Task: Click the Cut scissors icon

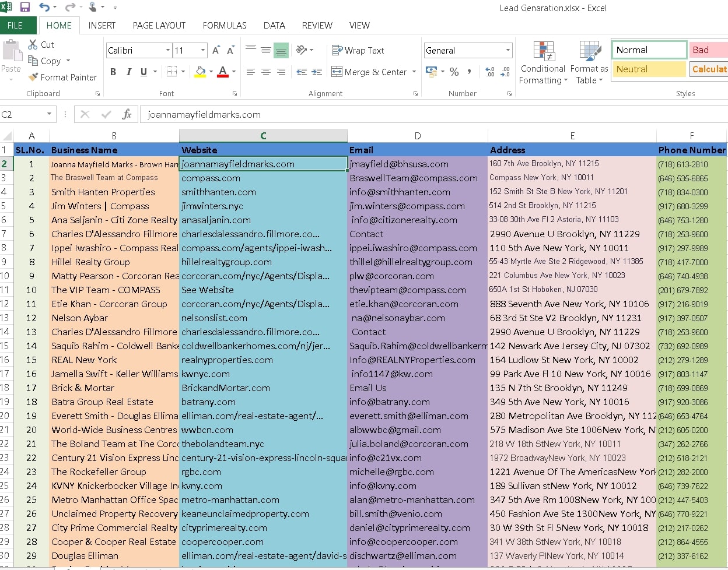Action: click(33, 44)
